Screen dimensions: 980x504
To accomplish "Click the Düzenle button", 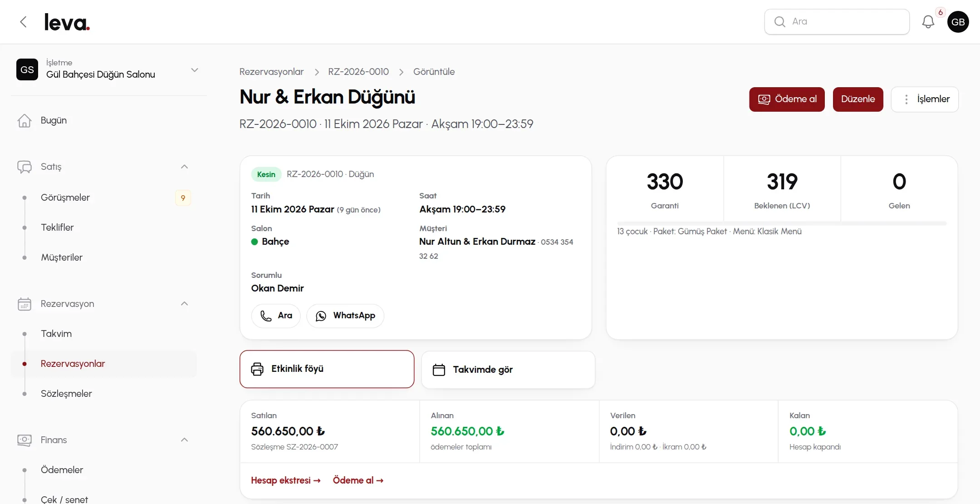I will point(858,99).
